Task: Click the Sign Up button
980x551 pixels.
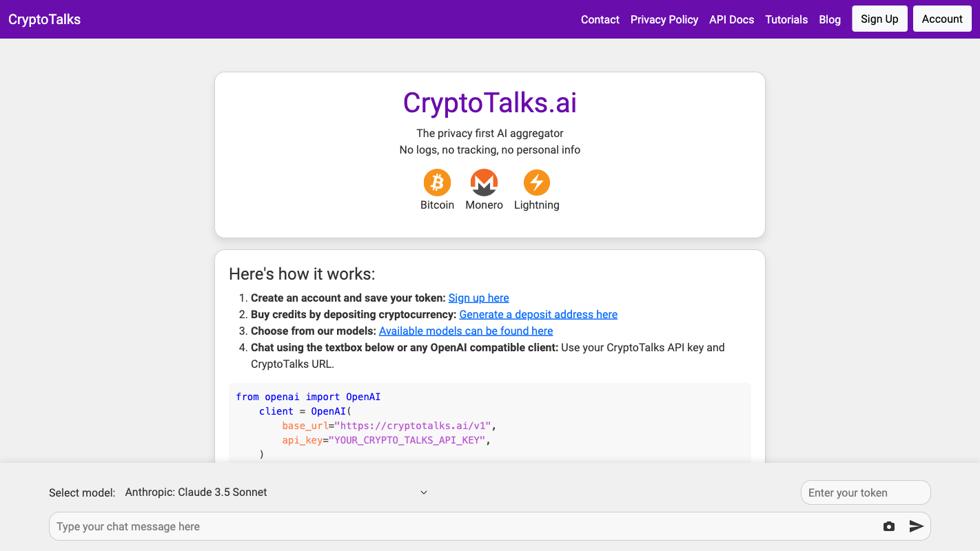Action: coord(879,19)
